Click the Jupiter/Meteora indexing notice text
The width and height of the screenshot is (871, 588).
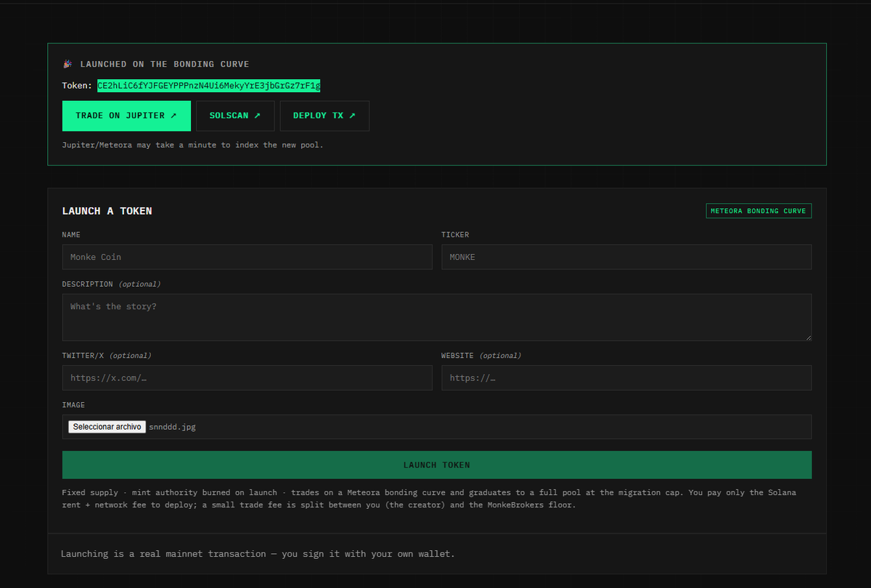click(x=193, y=145)
